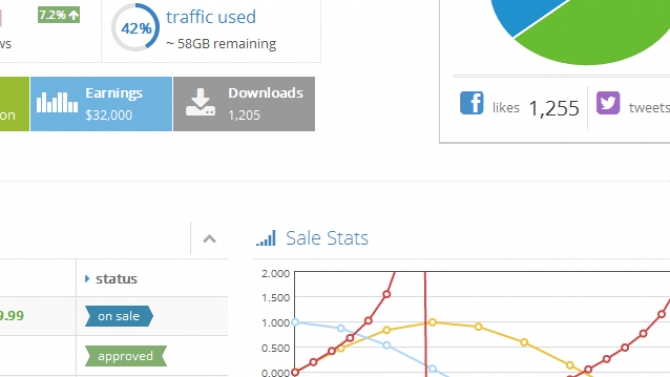
Task: Click the light blue line point at 1.000
Action: point(295,322)
